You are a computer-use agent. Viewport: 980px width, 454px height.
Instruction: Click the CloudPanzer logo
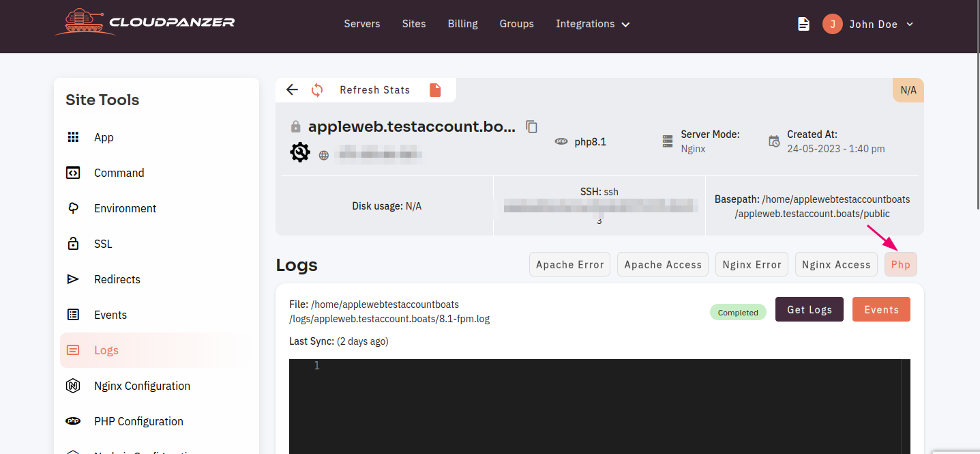[145, 22]
